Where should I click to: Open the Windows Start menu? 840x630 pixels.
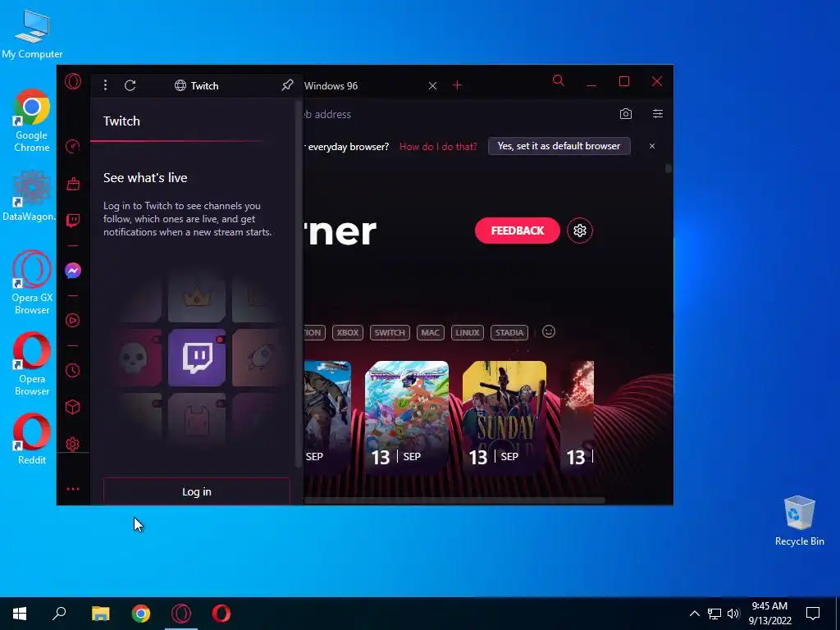pyautogui.click(x=20, y=614)
